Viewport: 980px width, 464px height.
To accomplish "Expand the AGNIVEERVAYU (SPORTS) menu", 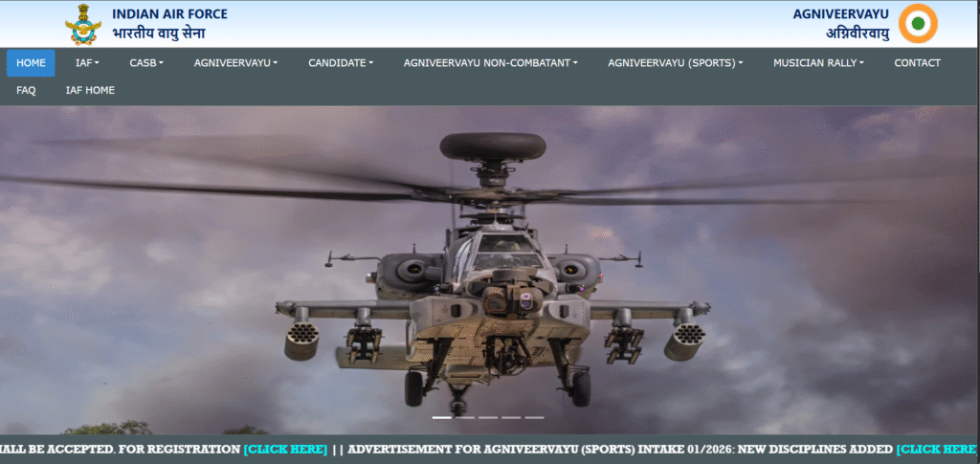I will click(x=676, y=63).
